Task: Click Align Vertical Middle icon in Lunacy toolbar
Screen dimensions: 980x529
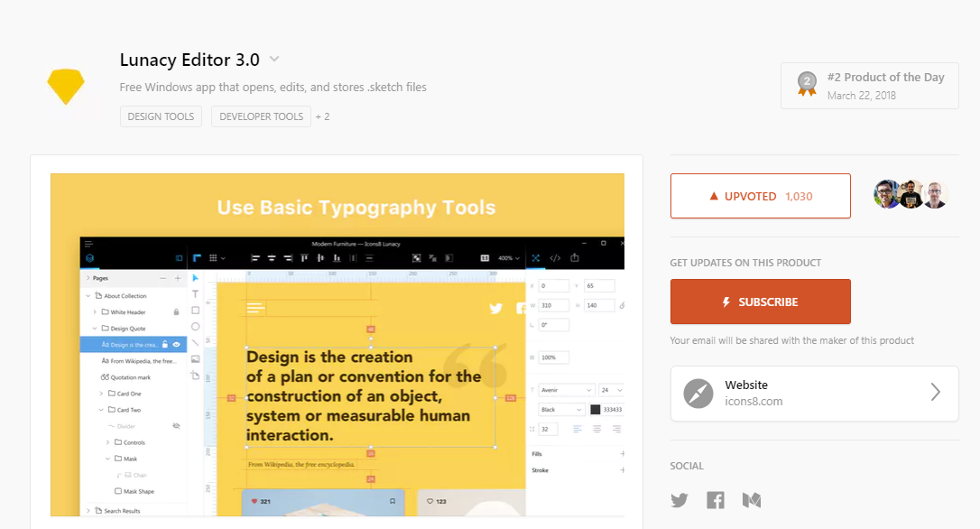Action: coord(320,257)
